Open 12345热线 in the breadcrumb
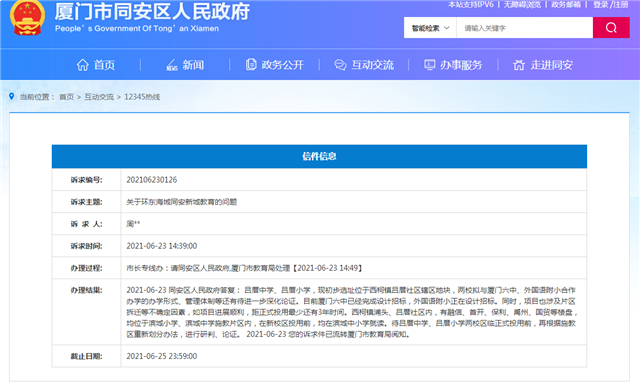640x387 pixels. [x=142, y=97]
